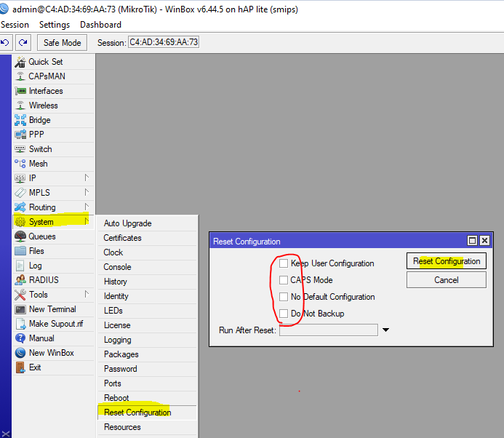Click the Run After Reset input field
The image size is (504, 438).
pyautogui.click(x=329, y=330)
